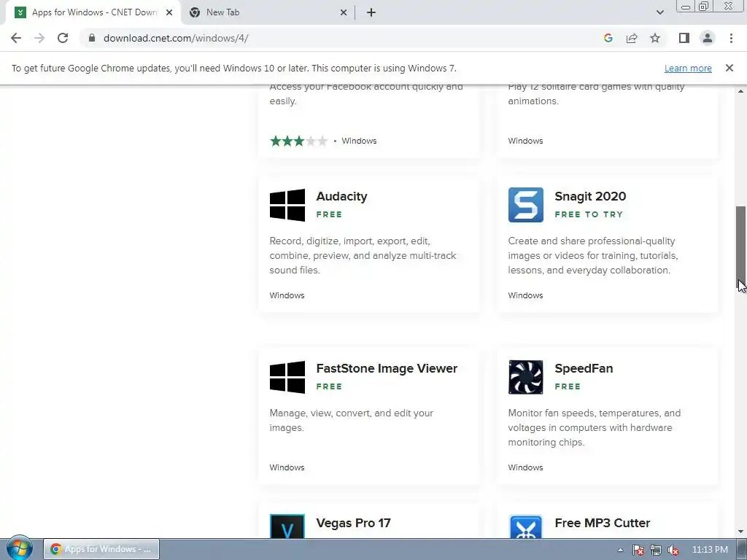
Task: Open the Audacity title link
Action: coord(341,196)
